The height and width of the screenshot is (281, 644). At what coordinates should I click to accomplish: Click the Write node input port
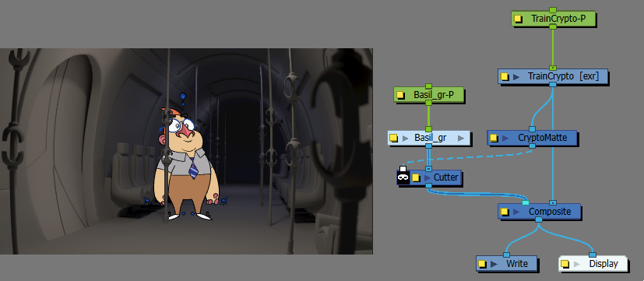coord(507,255)
